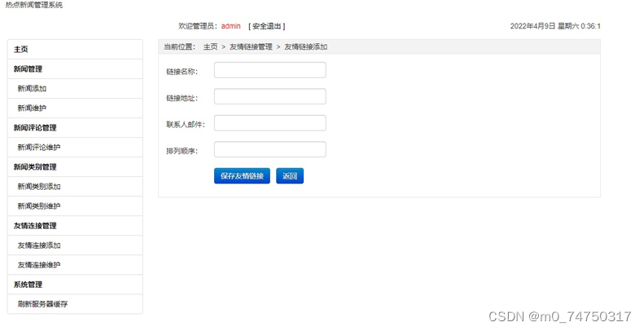Screen dimensions: 644x331
Task: Select the 新闻类别维护 menu item
Action: pos(39,206)
